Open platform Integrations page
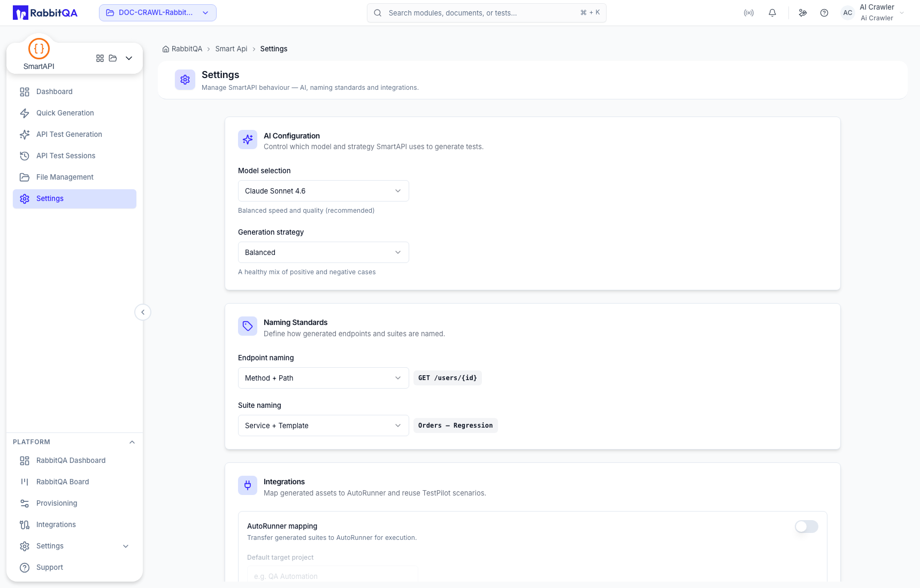The width and height of the screenshot is (920, 588). tap(74, 525)
